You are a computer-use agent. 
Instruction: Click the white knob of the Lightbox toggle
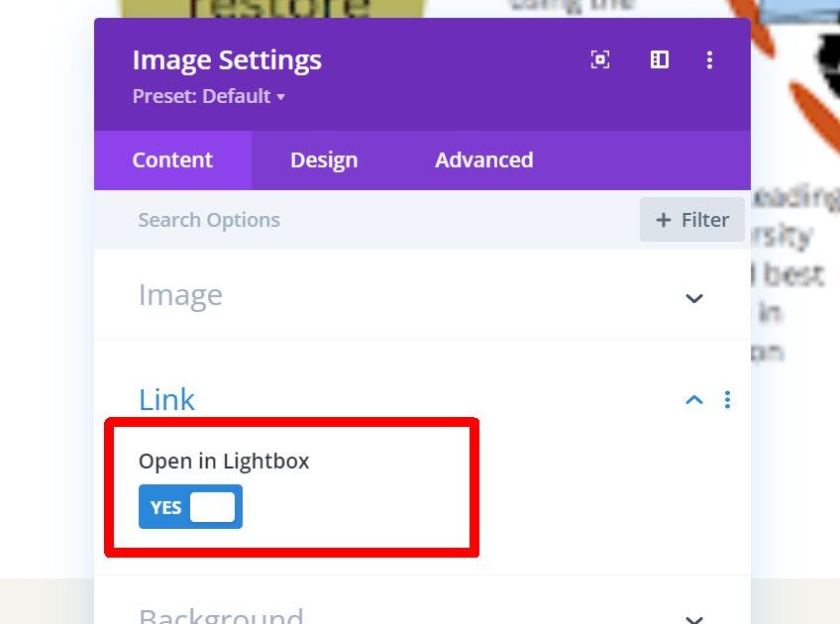tap(212, 507)
